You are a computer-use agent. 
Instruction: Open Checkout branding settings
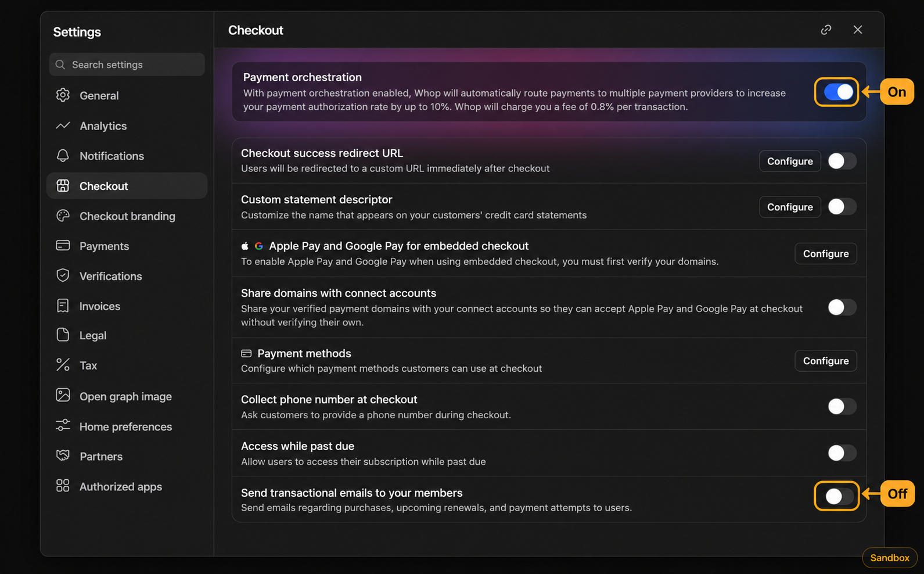[127, 216]
